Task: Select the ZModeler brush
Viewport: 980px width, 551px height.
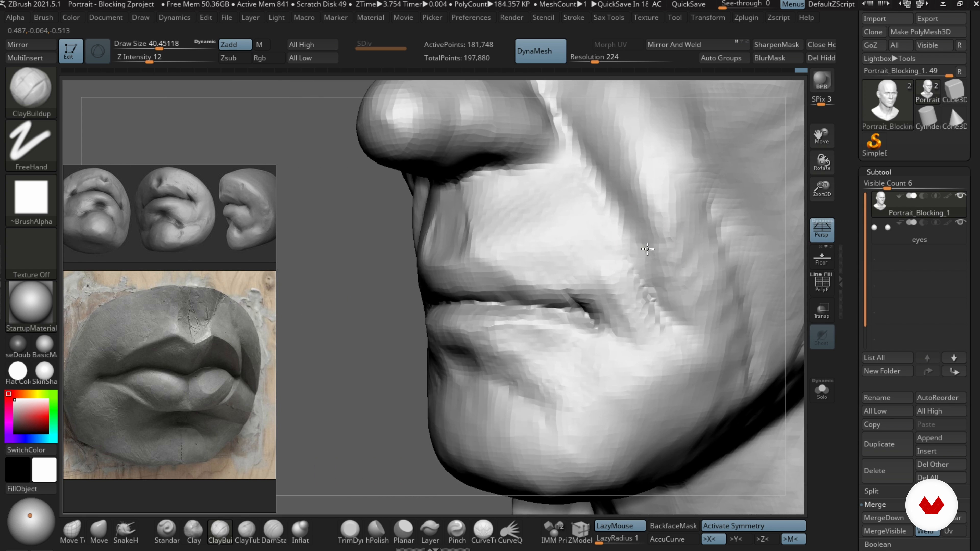Action: pos(580,532)
